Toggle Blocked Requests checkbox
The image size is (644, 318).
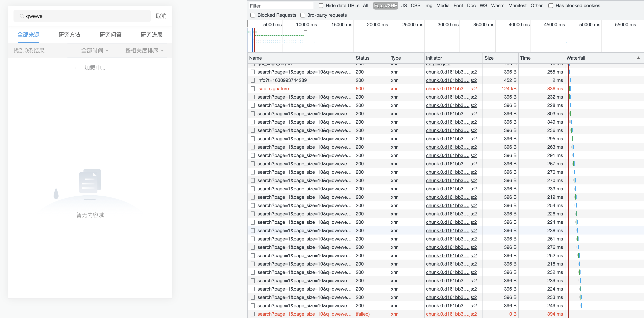click(x=253, y=15)
